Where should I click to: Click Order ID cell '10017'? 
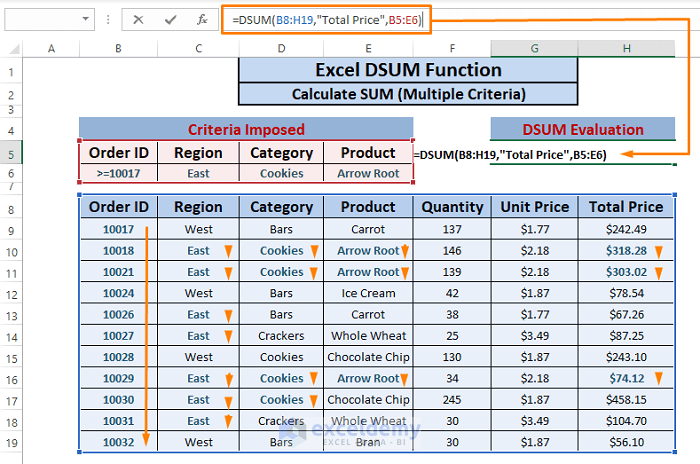pyautogui.click(x=118, y=229)
